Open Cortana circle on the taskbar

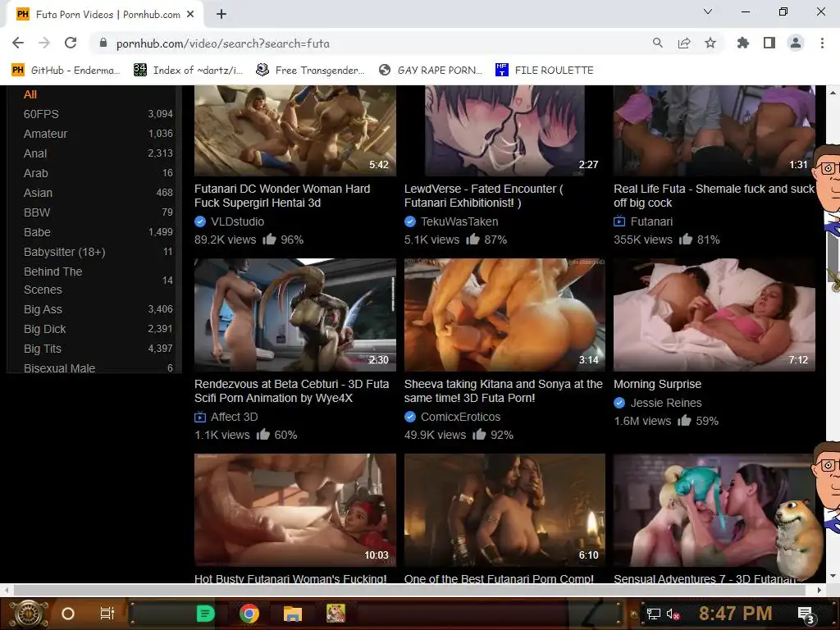click(x=68, y=614)
